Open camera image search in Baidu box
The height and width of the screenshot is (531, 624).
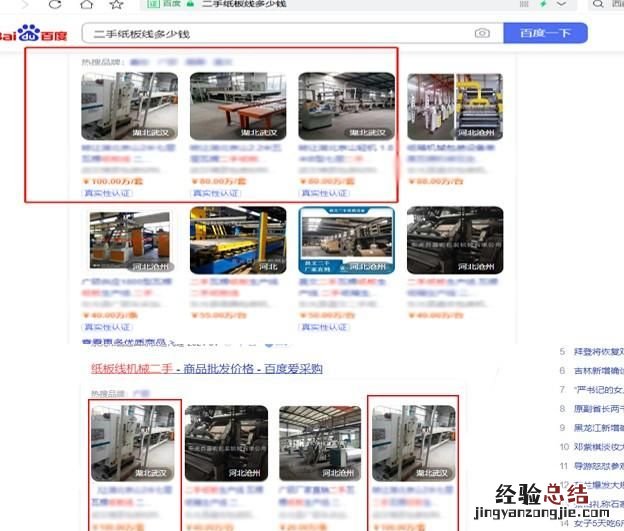(482, 33)
